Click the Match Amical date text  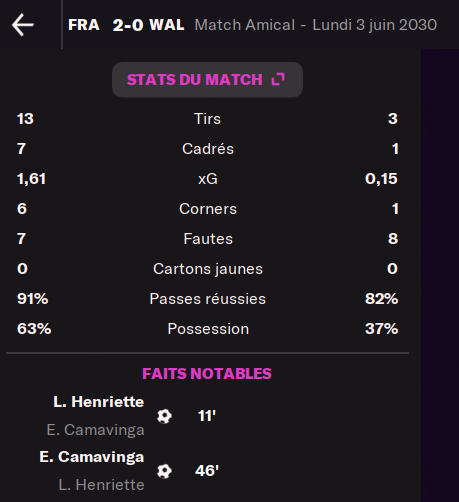316,25
